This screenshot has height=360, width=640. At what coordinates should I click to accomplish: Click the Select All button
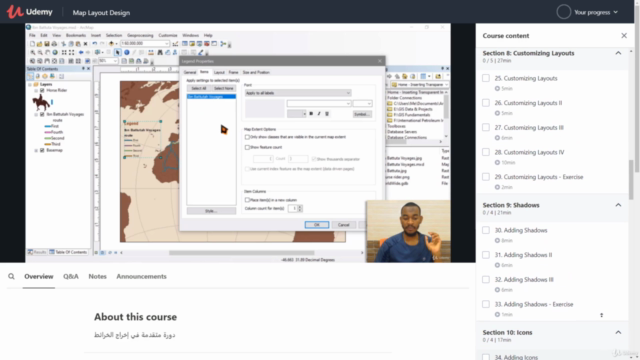199,89
